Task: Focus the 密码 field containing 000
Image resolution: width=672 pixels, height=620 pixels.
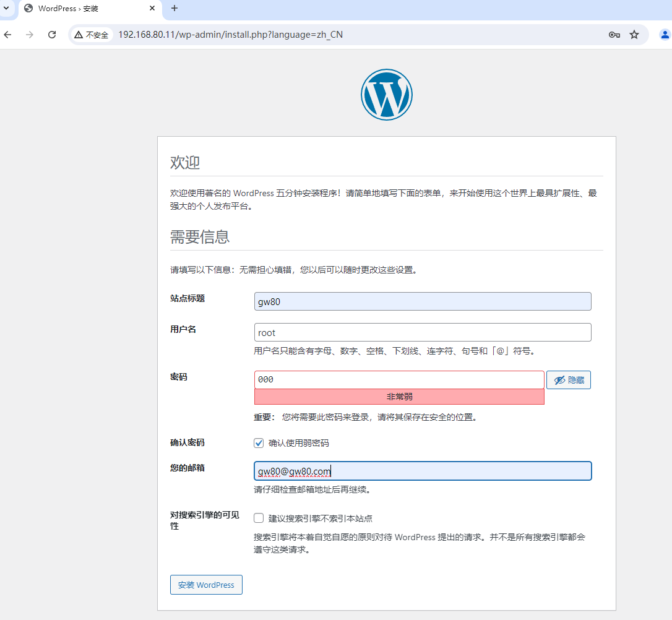Action: pyautogui.click(x=399, y=380)
